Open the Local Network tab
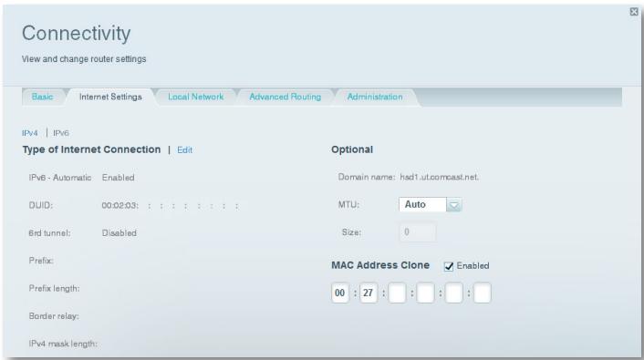644x360 pixels. pos(195,97)
